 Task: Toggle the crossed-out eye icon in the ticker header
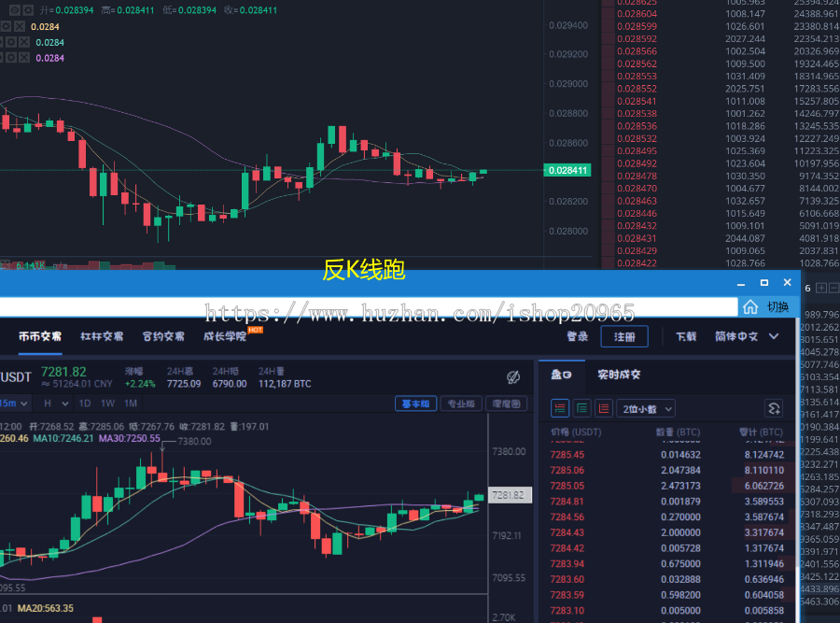click(x=513, y=377)
